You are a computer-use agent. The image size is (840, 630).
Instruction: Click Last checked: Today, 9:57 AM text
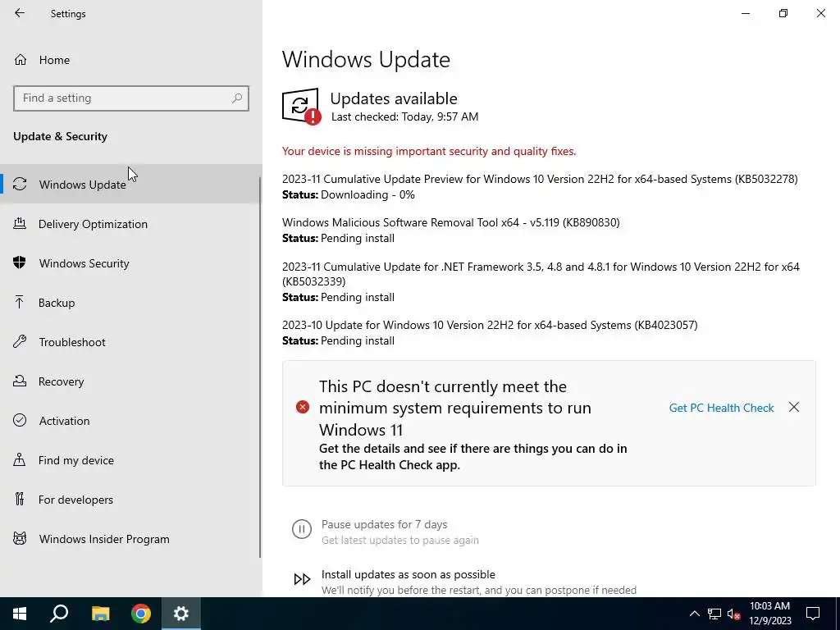[x=405, y=116]
